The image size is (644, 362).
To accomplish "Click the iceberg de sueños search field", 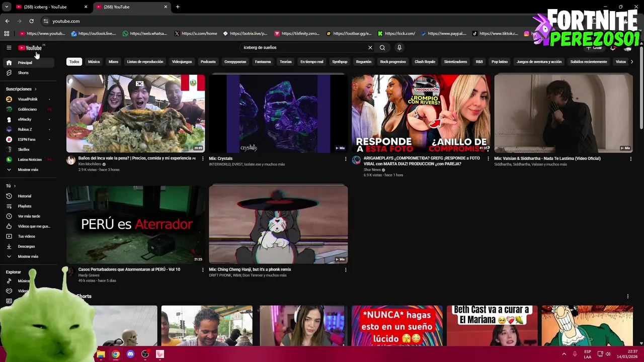I will 304,48.
